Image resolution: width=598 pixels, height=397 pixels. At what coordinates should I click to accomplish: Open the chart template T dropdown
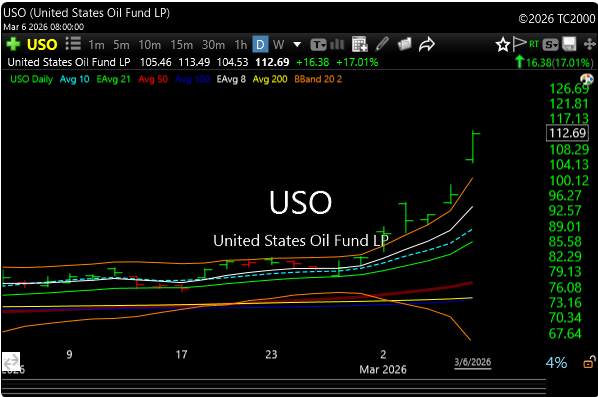coord(318,45)
